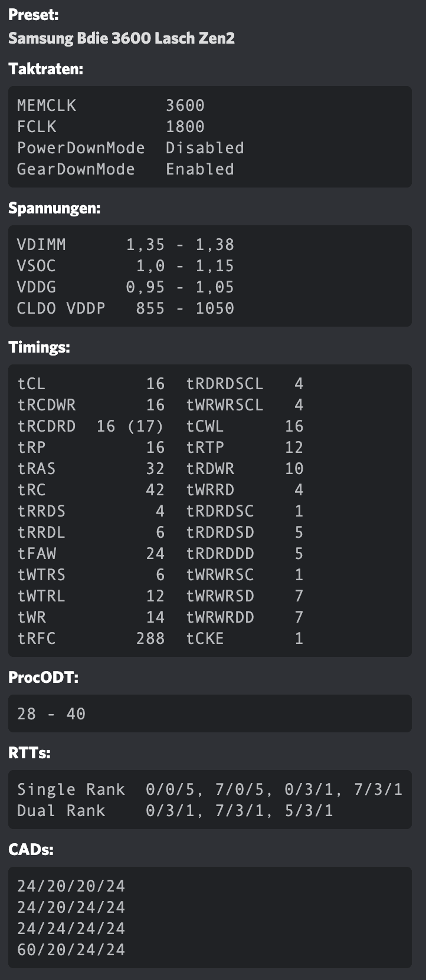Select the tRCDRD 16 (17) entry
The width and height of the screenshot is (426, 980).
(91, 426)
